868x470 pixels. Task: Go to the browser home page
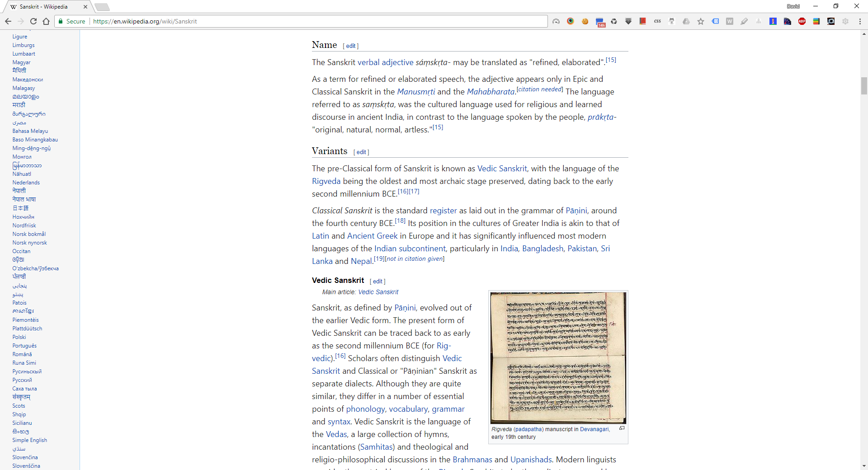[x=46, y=21]
